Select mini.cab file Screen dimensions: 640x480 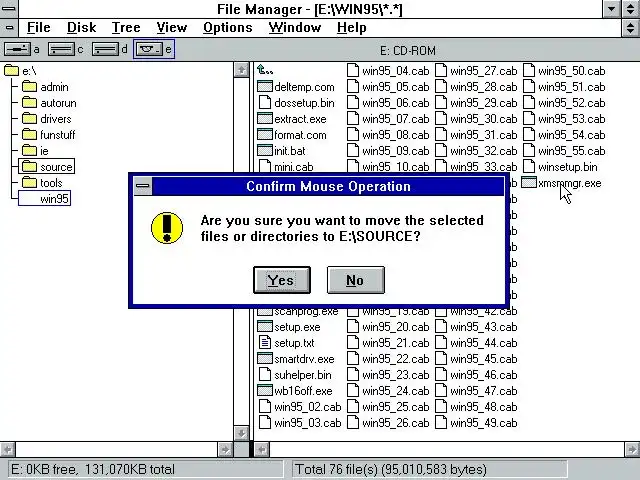coord(286,167)
